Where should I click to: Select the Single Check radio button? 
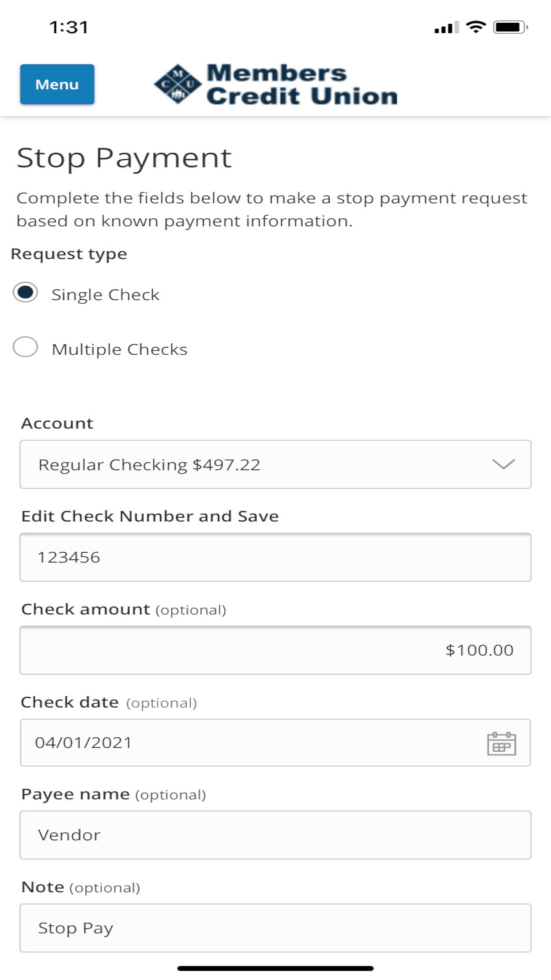pos(25,293)
